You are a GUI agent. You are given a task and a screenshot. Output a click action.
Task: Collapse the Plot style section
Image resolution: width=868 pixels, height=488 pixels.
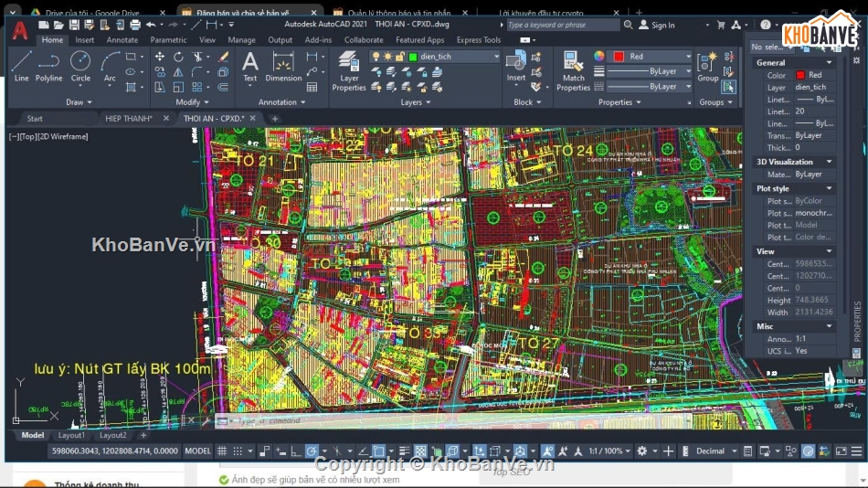click(x=829, y=188)
